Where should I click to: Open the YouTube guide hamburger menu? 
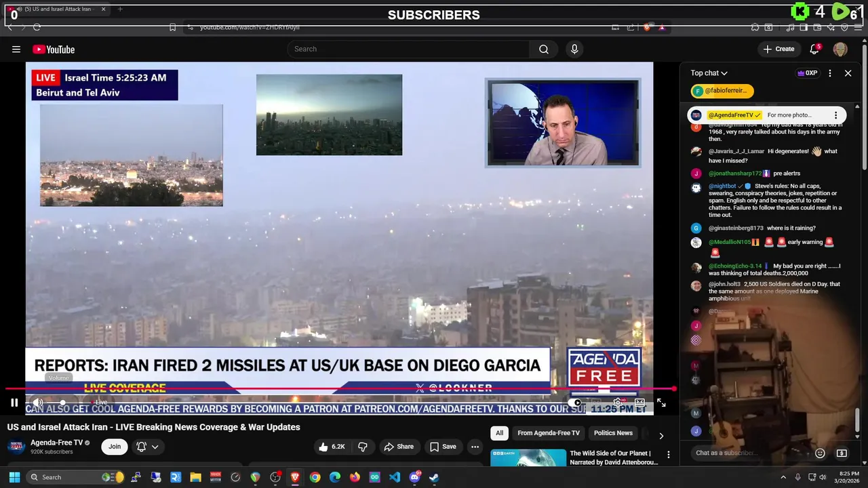tap(16, 49)
